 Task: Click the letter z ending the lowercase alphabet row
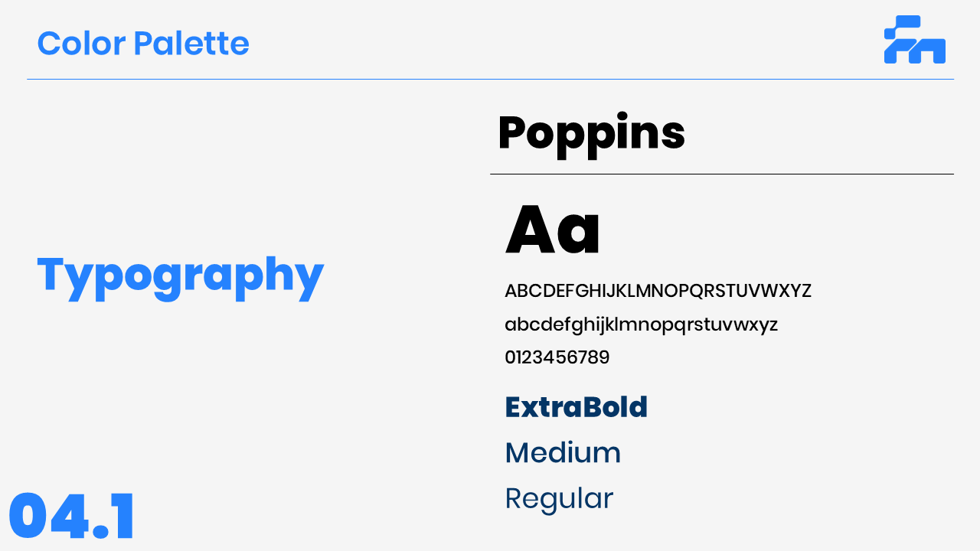(773, 326)
